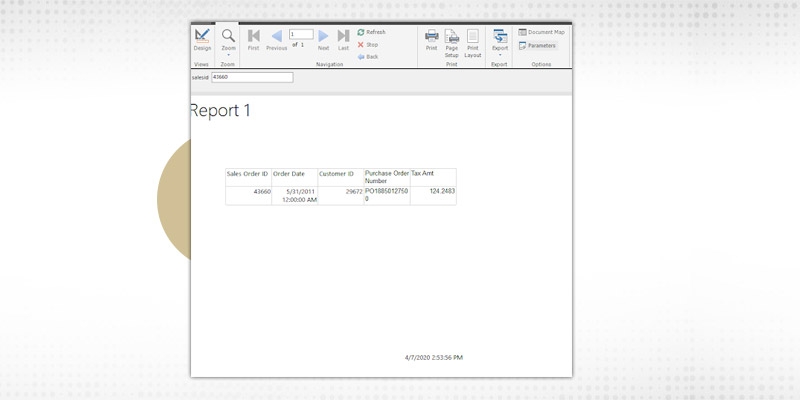Click the salesid parameter field

click(252, 77)
